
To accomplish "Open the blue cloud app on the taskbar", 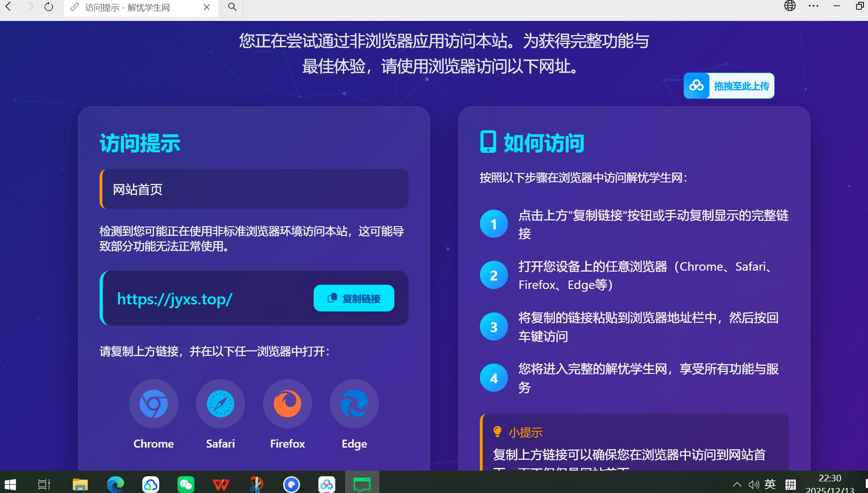I will [x=151, y=484].
